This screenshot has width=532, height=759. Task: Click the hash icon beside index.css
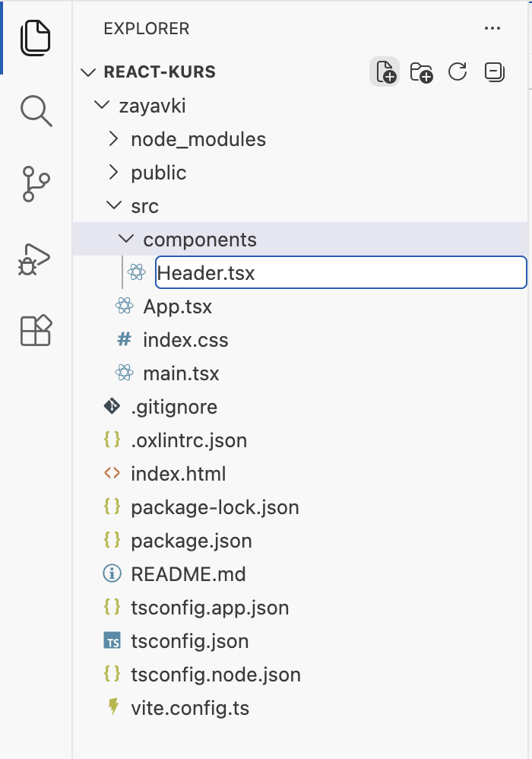125,339
